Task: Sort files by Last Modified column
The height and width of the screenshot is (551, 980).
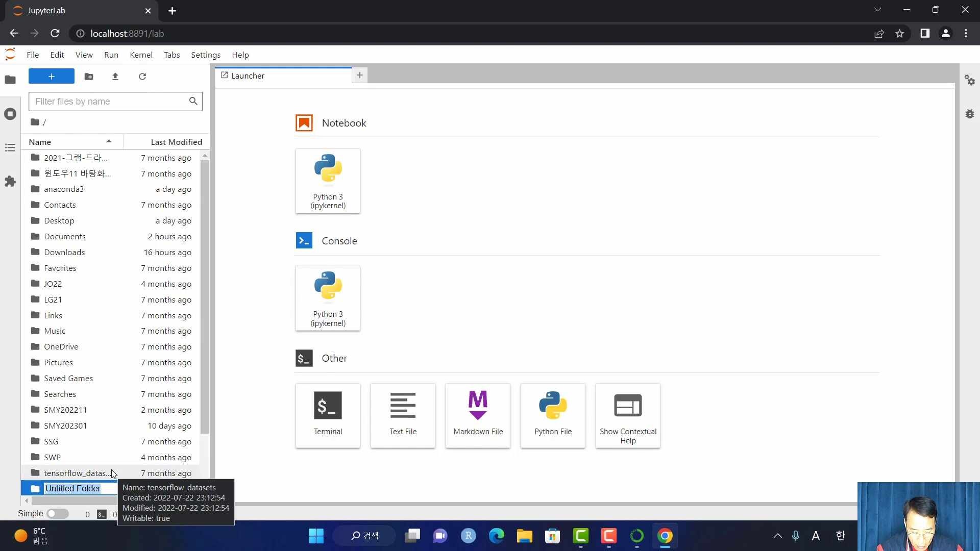Action: [x=166, y=142]
